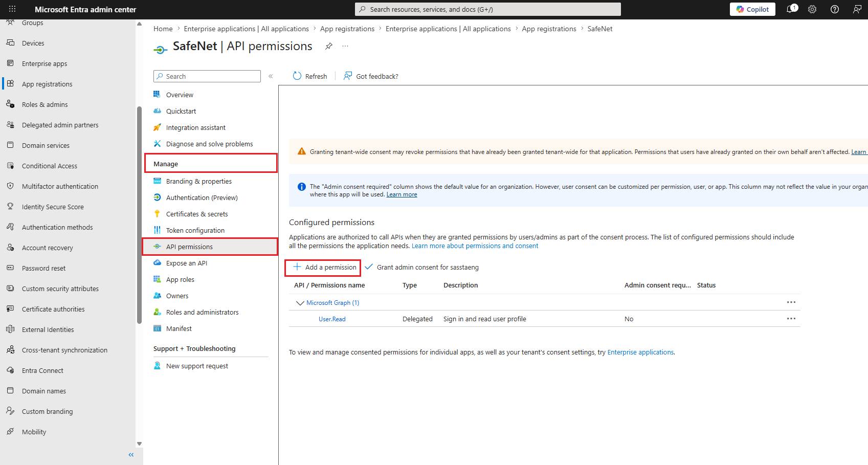Screen dimensions: 868x465
Task: Open Diagnose and solve problems
Action: pos(209,144)
